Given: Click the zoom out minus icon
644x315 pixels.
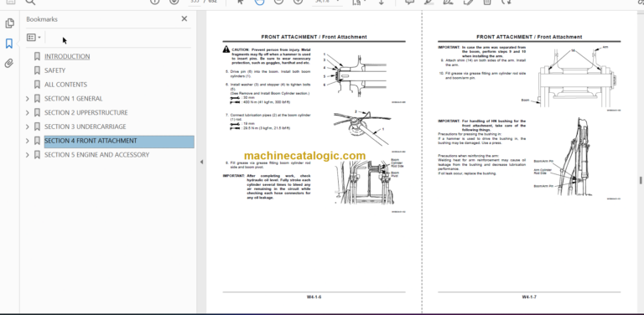Looking at the screenshot, I should coord(278,2).
